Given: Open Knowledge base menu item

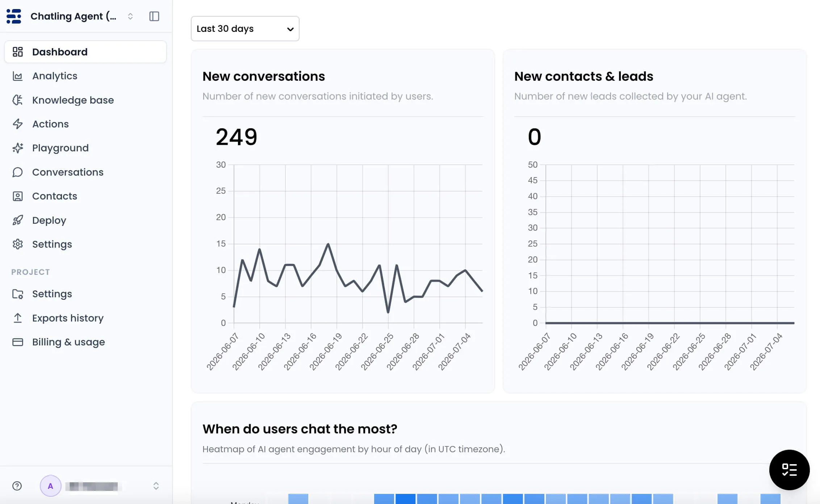Looking at the screenshot, I should pos(85,100).
